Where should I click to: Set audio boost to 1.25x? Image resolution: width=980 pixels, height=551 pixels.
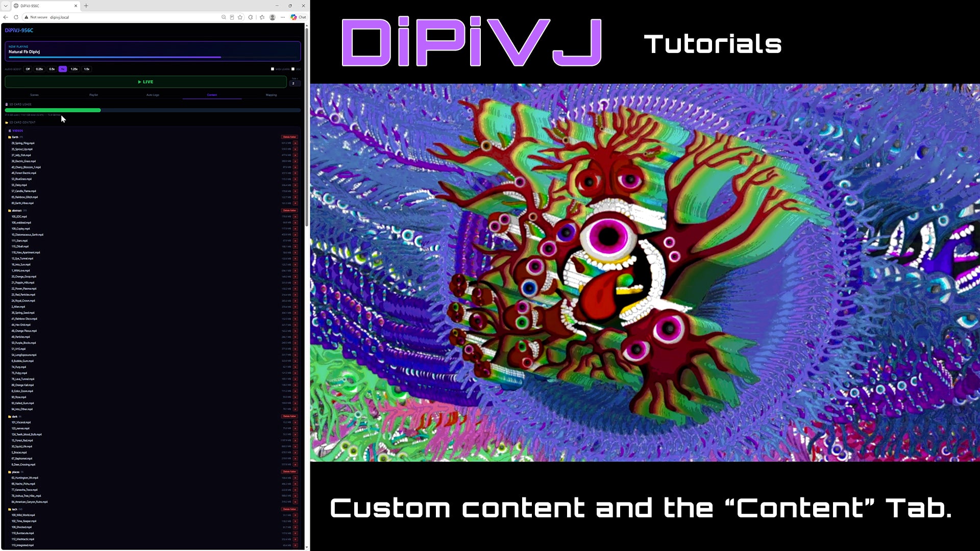74,69
